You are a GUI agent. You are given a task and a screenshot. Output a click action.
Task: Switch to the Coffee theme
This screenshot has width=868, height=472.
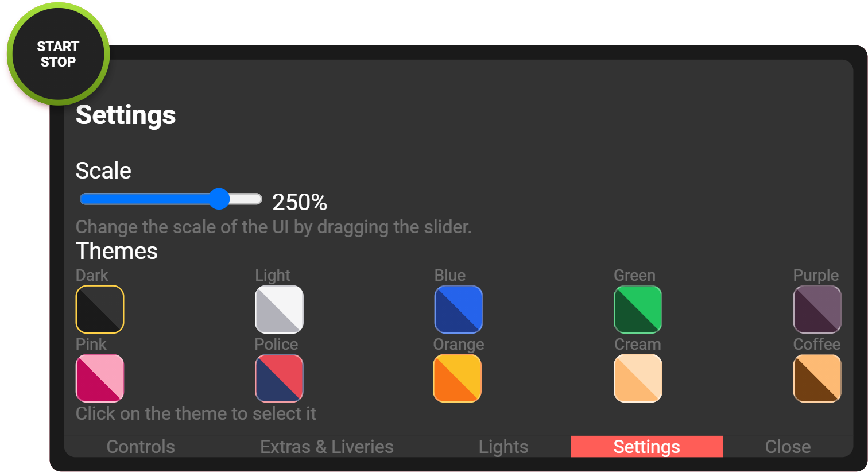817,378
